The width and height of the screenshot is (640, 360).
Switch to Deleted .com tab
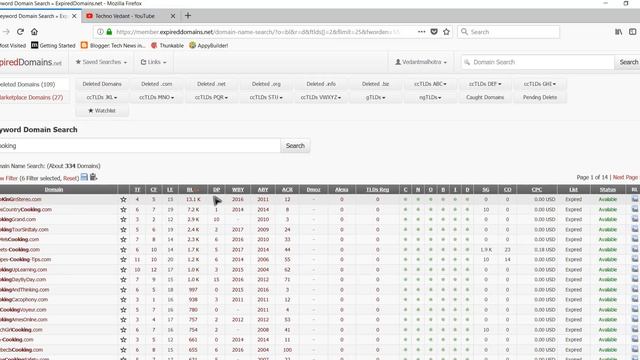click(156, 84)
